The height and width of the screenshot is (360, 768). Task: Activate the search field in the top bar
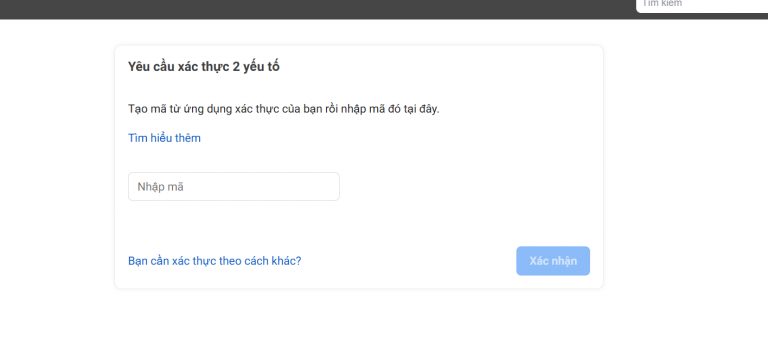click(702, 5)
